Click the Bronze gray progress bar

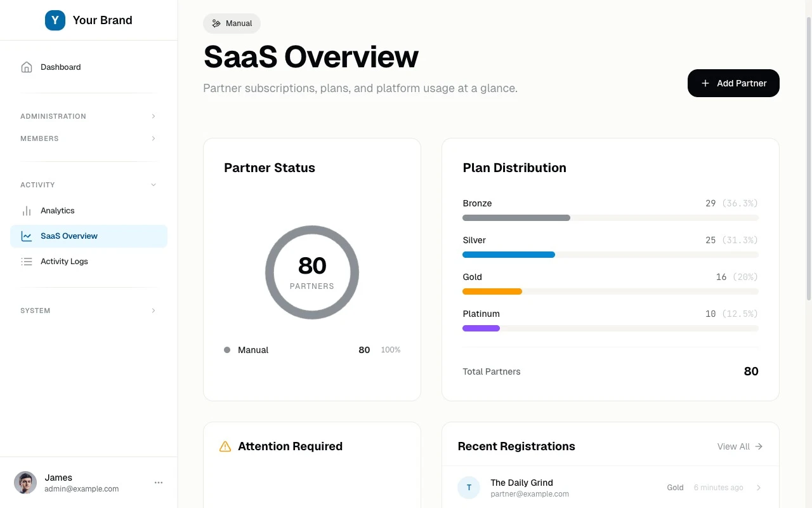click(x=516, y=218)
